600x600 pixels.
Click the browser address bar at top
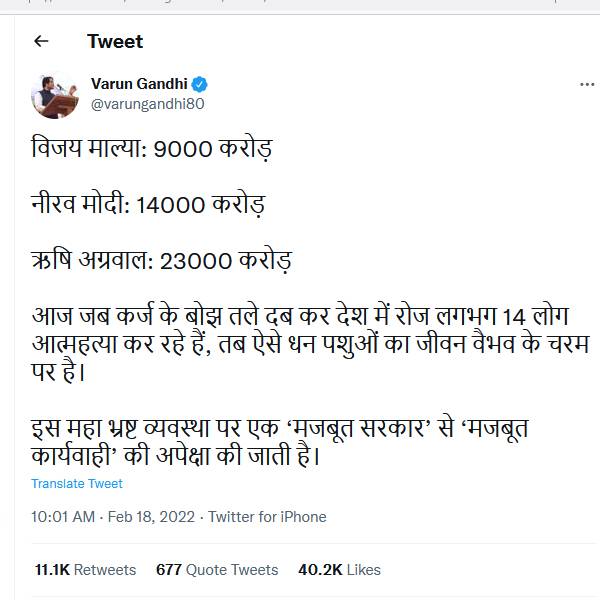[300, 5]
